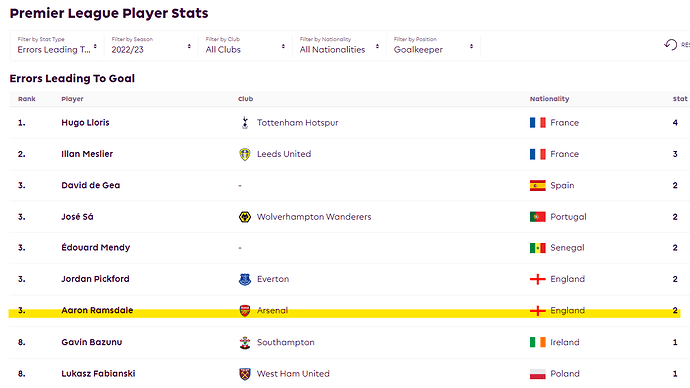Expand the Filter by Position Goalkeeper dropdown
Viewport: 690px width, 388px height.
tap(433, 45)
